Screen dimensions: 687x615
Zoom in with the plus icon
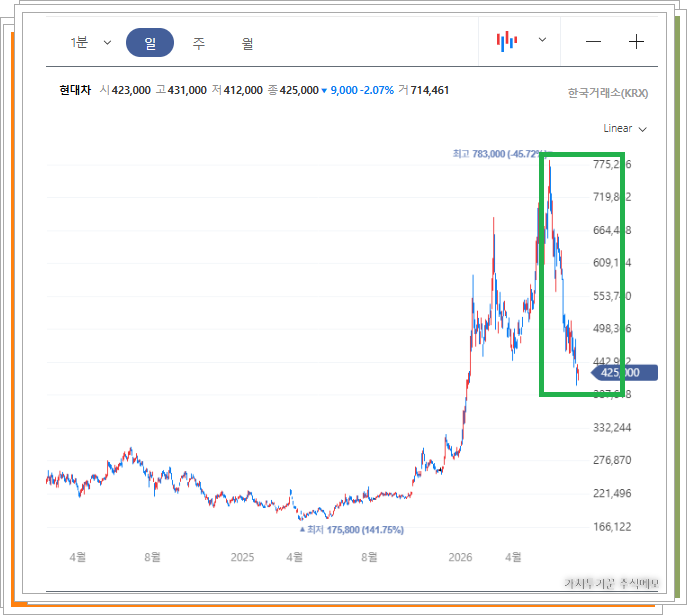pyautogui.click(x=636, y=42)
